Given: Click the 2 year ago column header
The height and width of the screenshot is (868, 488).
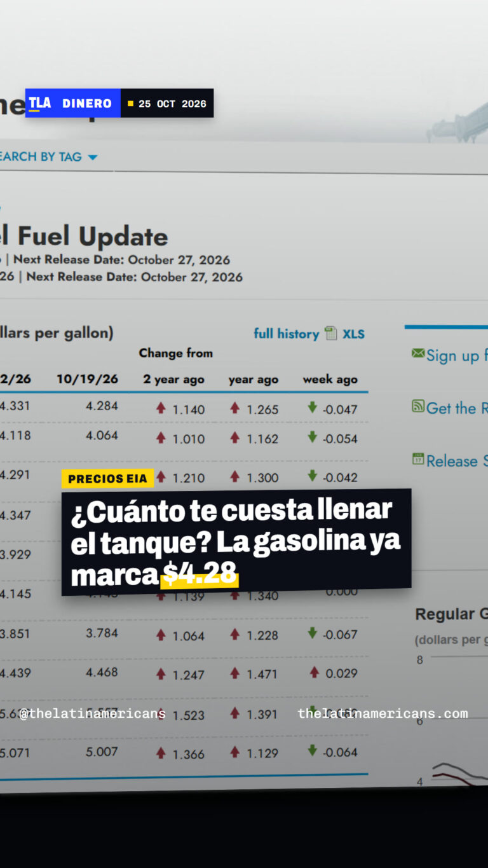Looking at the screenshot, I should click(x=173, y=380).
